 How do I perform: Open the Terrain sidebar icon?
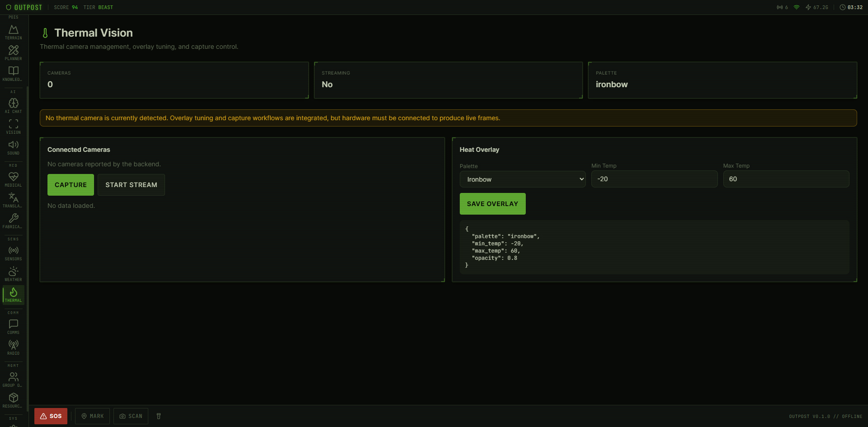[14, 32]
